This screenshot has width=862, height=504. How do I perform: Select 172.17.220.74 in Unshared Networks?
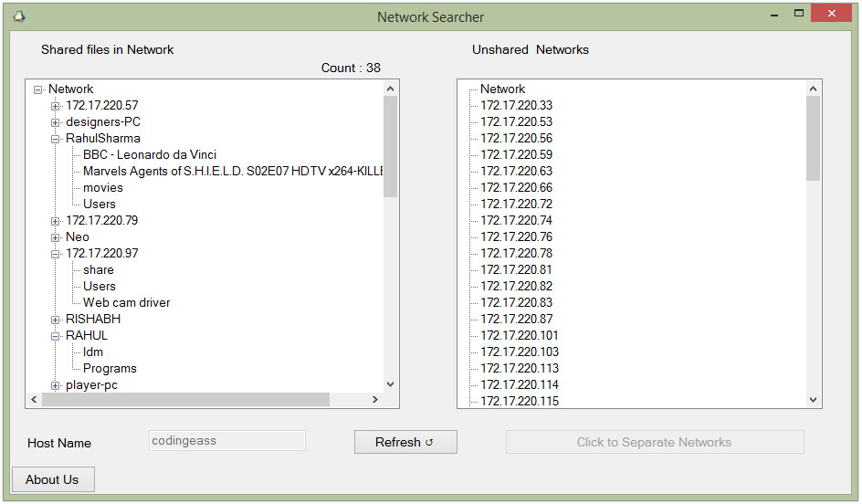[516, 220]
